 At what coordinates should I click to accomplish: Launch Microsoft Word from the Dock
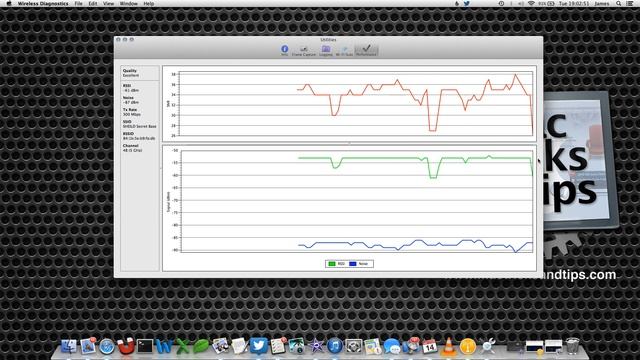pyautogui.click(x=164, y=347)
